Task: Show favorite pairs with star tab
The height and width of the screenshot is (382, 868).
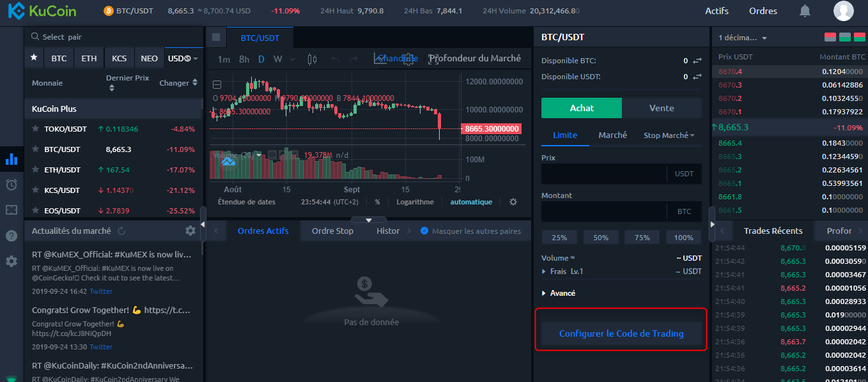Action: 34,58
